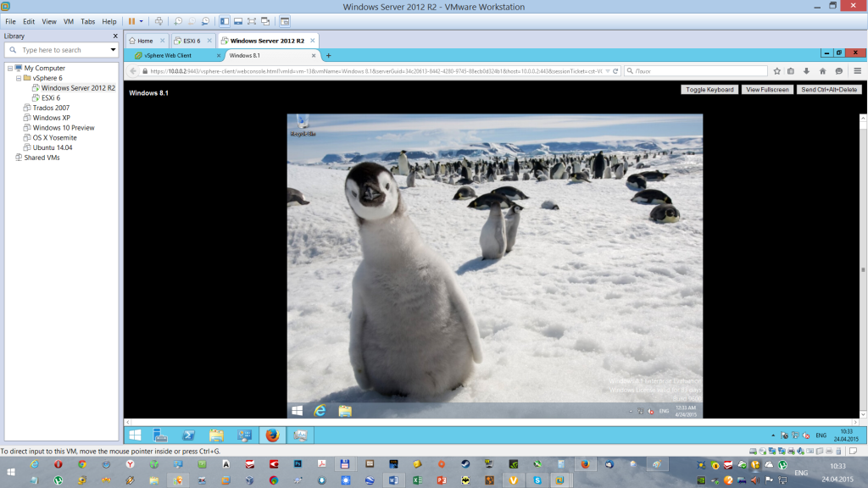Toggle the bookmark star in Firefox
Viewport: 868px width, 488px height.
(x=777, y=71)
